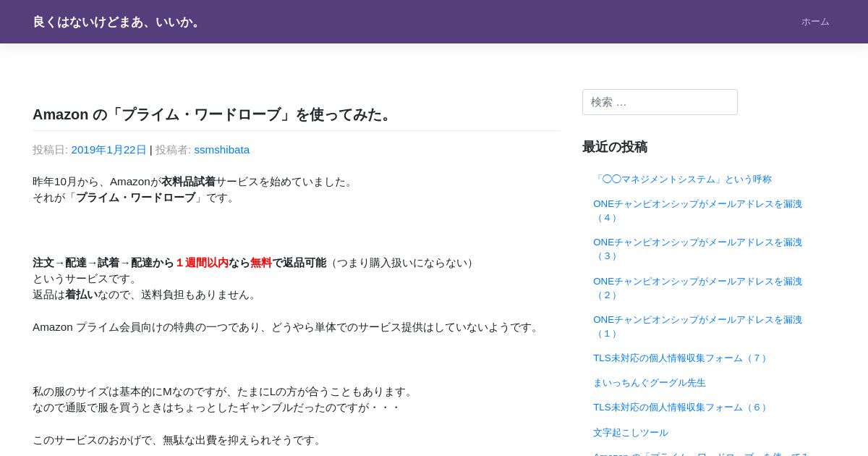Open TLS未対応の個人情報収集フォーム（６）post
The image size is (868, 456).
(681, 408)
